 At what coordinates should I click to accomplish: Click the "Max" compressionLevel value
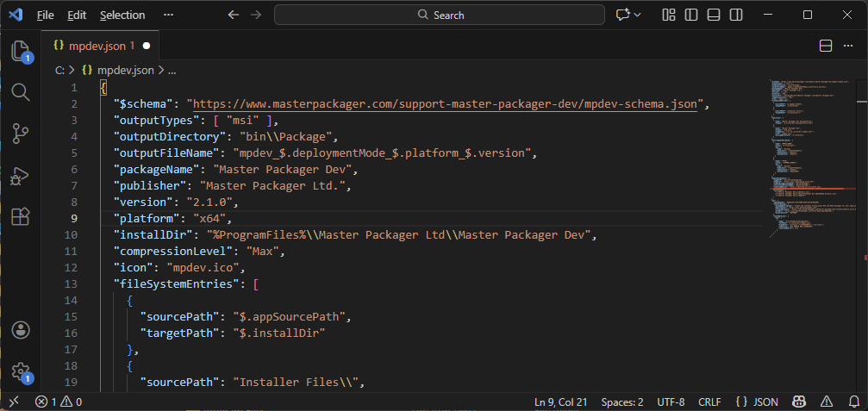click(x=262, y=251)
